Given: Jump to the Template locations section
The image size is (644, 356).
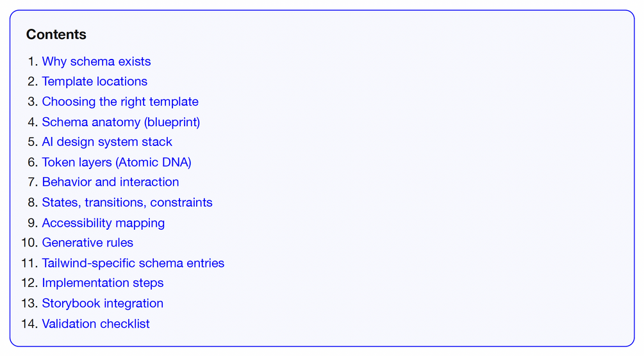Looking at the screenshot, I should [x=94, y=82].
